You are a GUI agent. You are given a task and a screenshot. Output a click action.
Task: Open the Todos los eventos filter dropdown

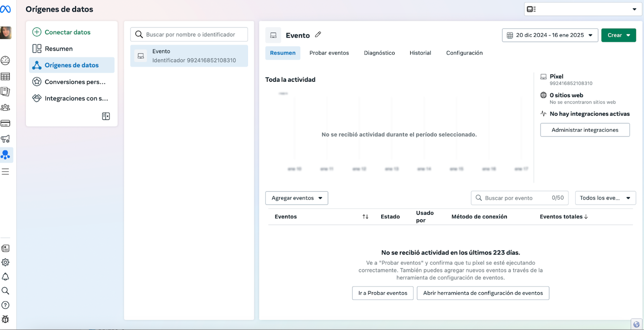[605, 198]
